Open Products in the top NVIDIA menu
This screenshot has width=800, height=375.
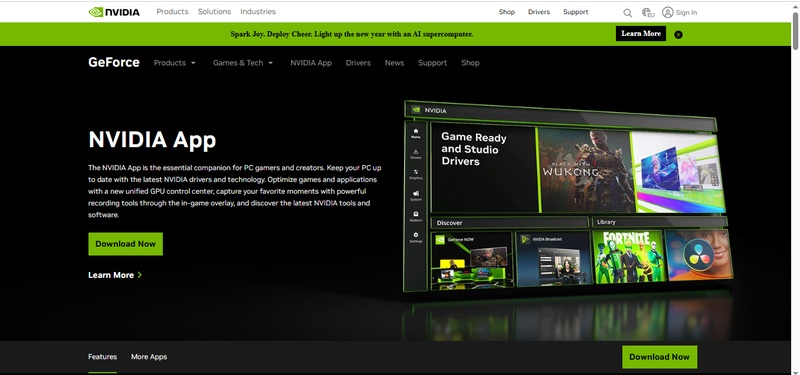tap(172, 11)
